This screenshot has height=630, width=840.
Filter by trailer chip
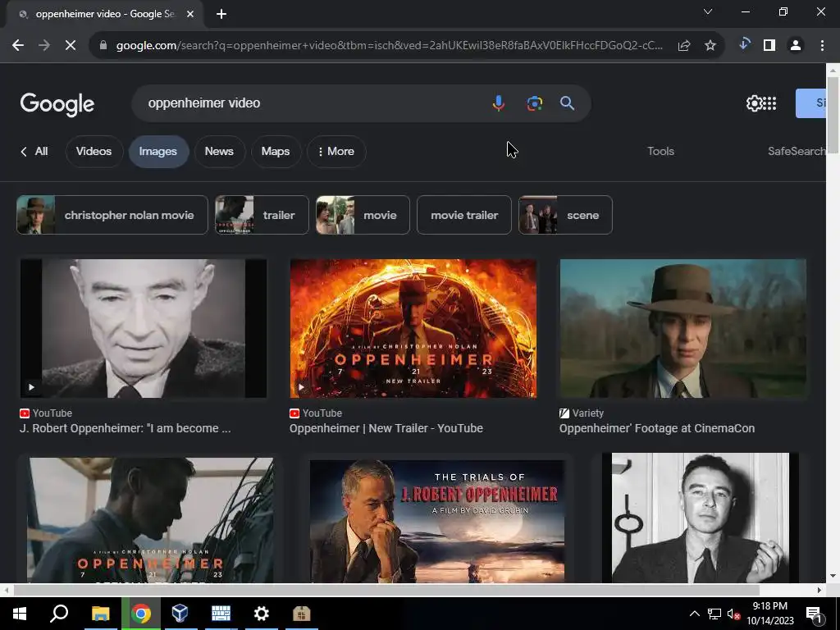(x=262, y=215)
